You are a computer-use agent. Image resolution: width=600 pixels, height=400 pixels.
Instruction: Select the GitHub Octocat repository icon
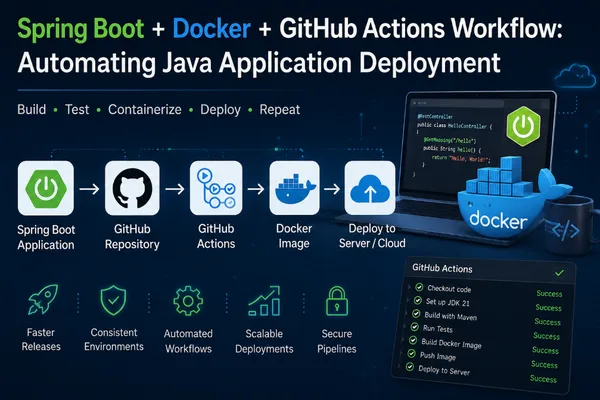pos(132,188)
